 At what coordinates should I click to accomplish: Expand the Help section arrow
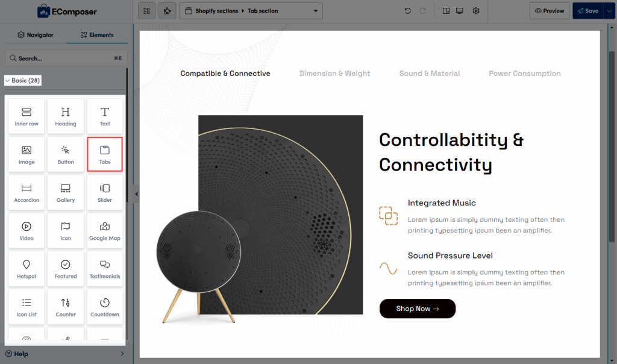point(122,354)
